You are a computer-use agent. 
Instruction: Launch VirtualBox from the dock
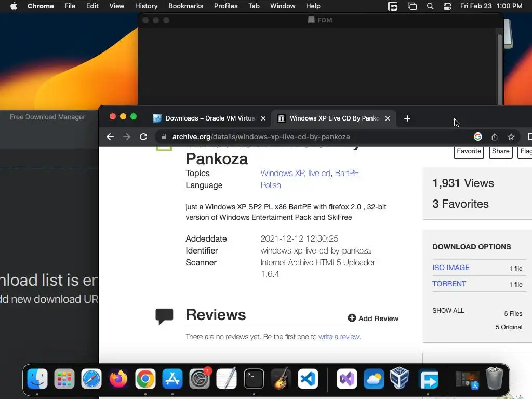pos(400,378)
